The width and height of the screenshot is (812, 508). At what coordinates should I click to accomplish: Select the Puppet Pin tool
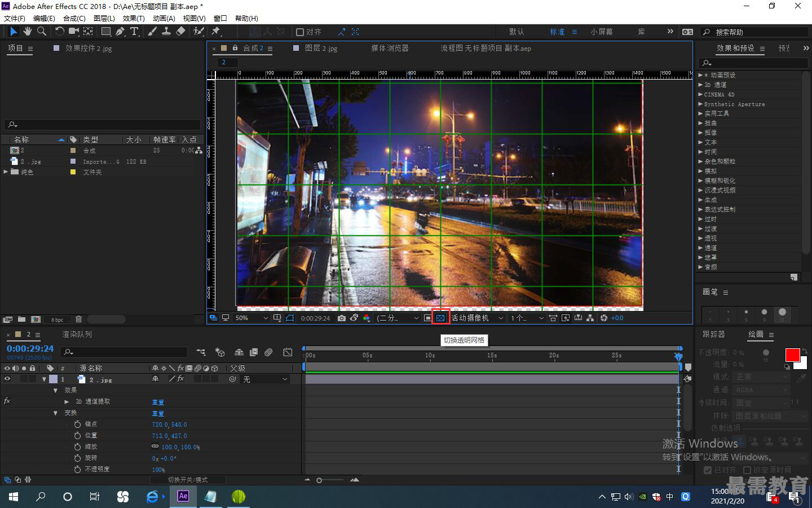[216, 32]
